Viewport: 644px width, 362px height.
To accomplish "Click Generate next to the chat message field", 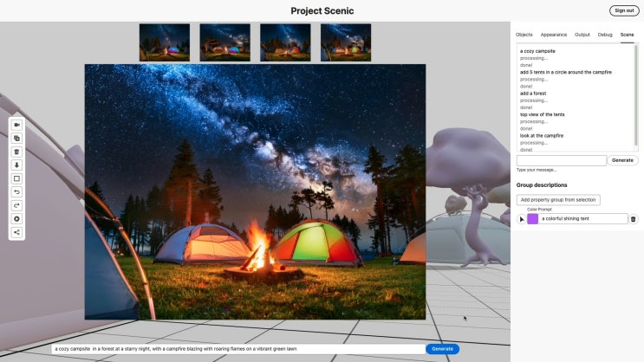I will [x=622, y=160].
